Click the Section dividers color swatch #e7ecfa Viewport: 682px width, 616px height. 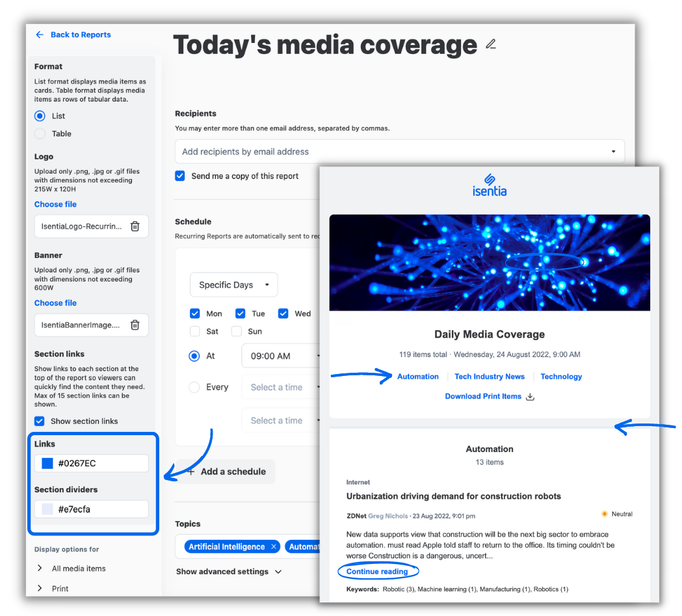[47, 509]
